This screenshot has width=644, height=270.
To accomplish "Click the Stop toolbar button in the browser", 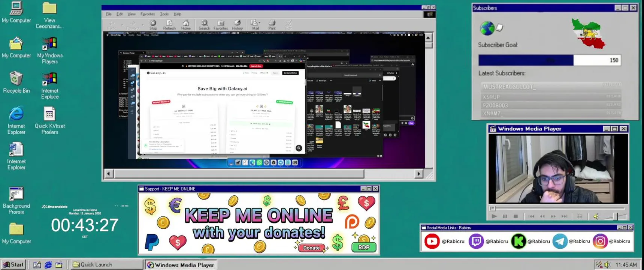I will 153,25.
